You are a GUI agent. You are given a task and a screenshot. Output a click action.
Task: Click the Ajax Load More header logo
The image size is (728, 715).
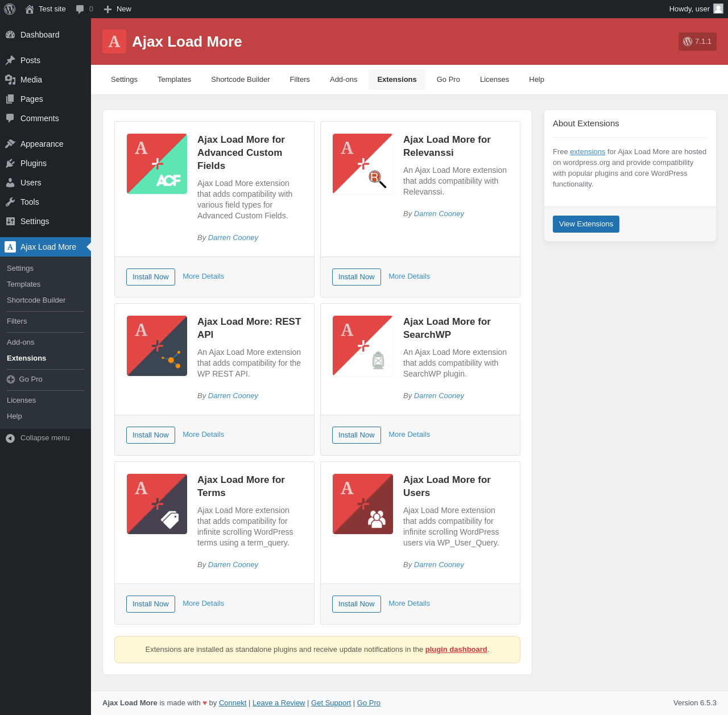(x=114, y=42)
